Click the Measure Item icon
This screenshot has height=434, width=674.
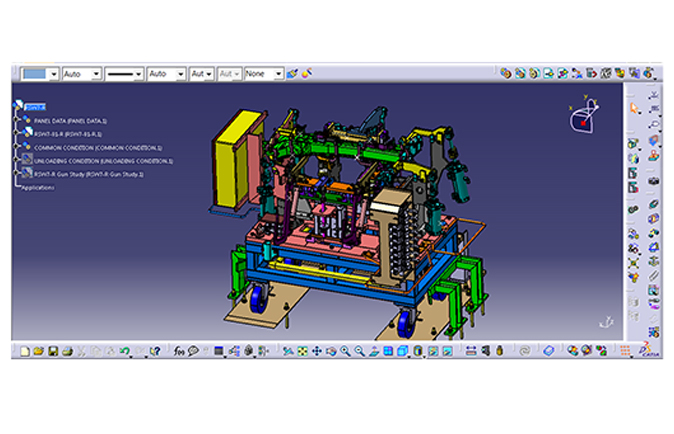coord(486,351)
